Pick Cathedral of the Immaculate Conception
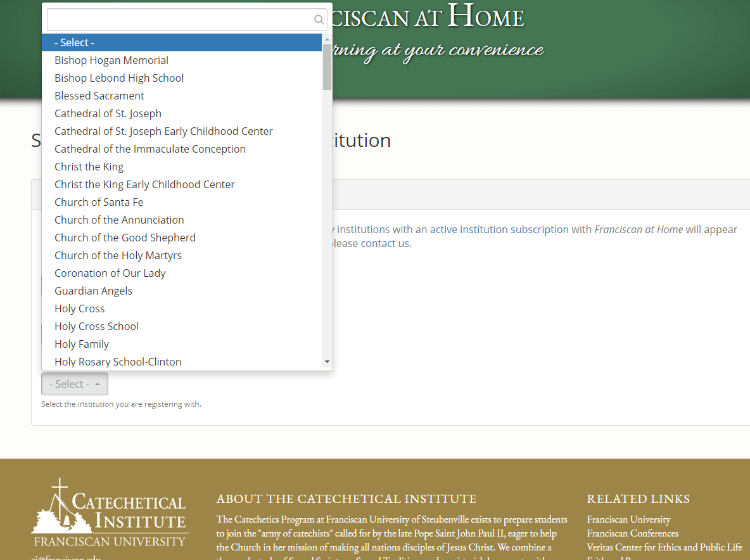The height and width of the screenshot is (560, 750). pyautogui.click(x=182, y=149)
